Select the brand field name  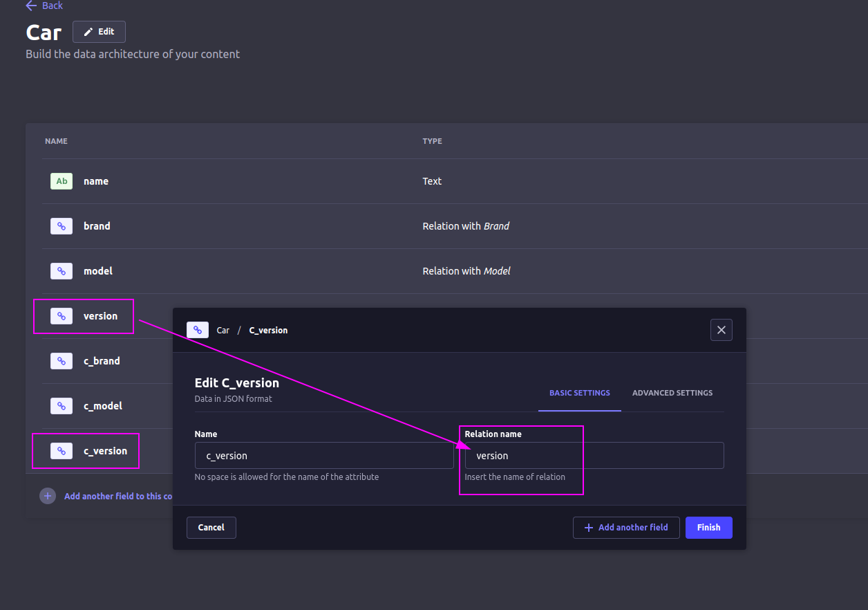click(x=97, y=226)
